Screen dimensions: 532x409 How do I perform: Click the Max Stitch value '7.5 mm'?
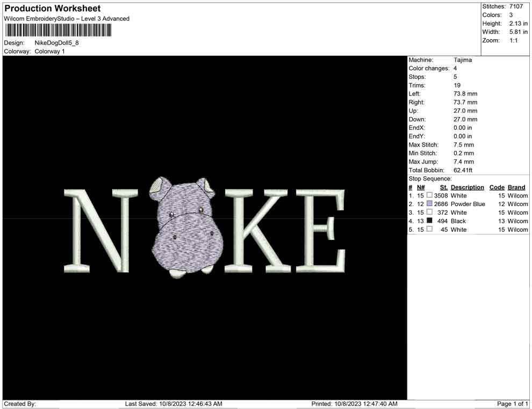tap(463, 145)
